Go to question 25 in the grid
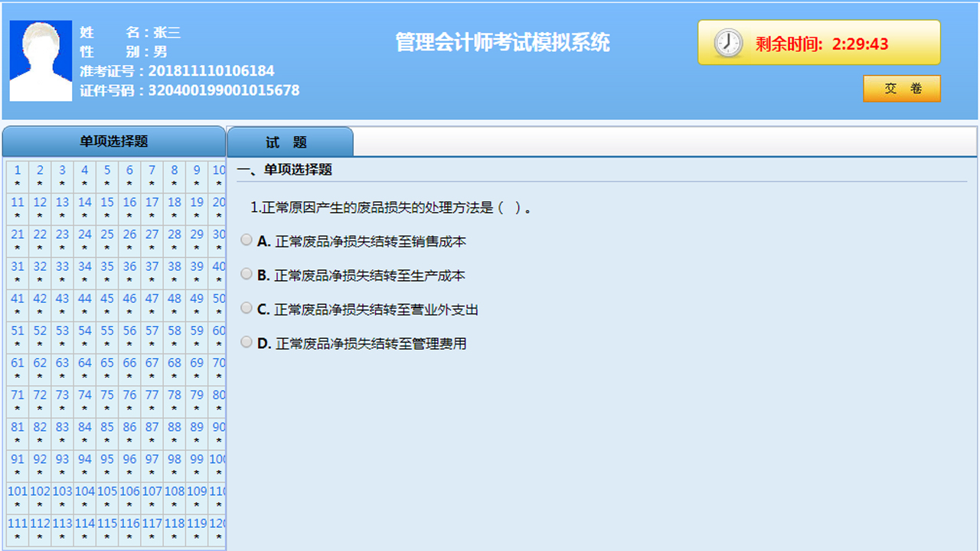The image size is (980, 551). pyautogui.click(x=107, y=235)
